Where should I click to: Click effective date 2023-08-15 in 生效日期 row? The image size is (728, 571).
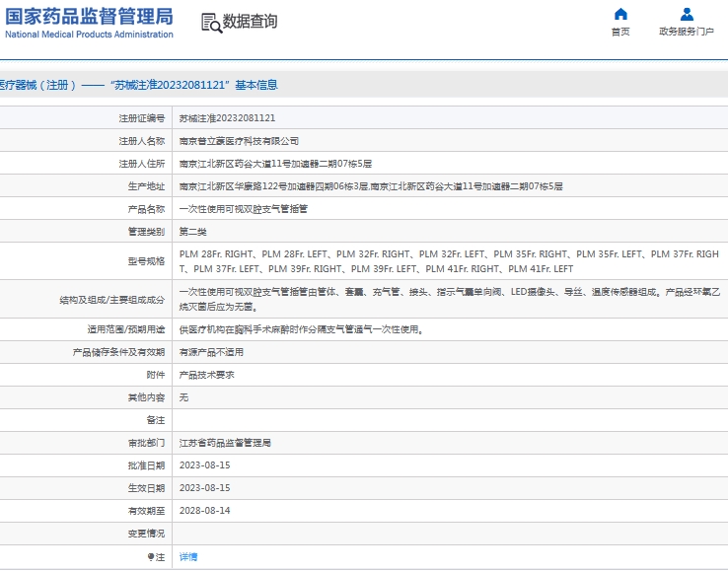click(x=205, y=488)
